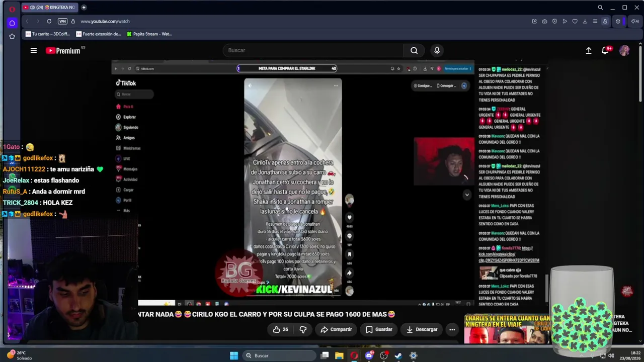Save video with the Guardar button
Viewport: 644px width, 362px height.
click(x=379, y=329)
